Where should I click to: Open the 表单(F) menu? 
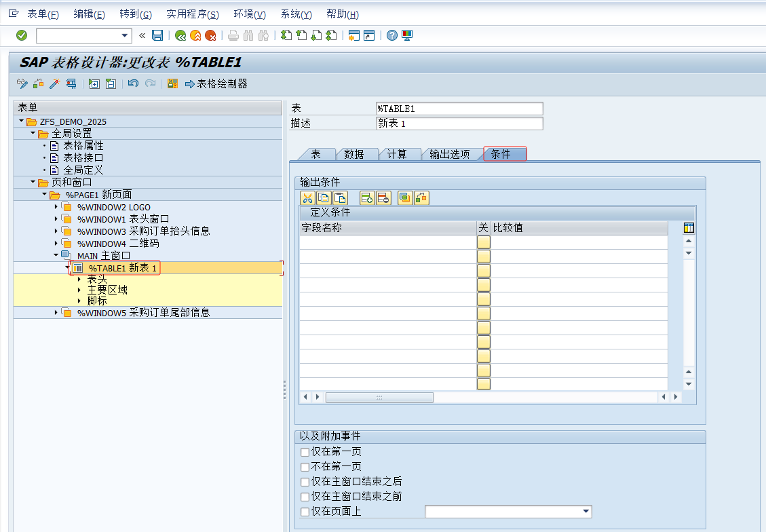click(x=43, y=14)
